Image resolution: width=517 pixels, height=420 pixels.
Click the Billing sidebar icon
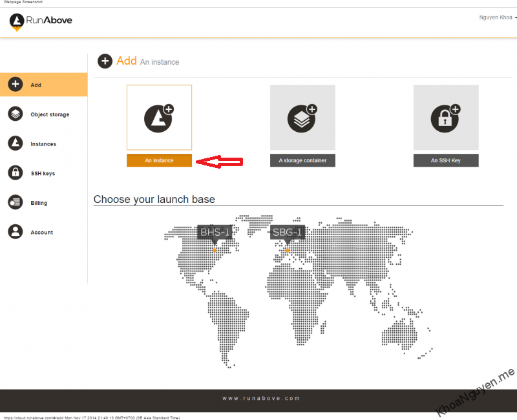[15, 202]
